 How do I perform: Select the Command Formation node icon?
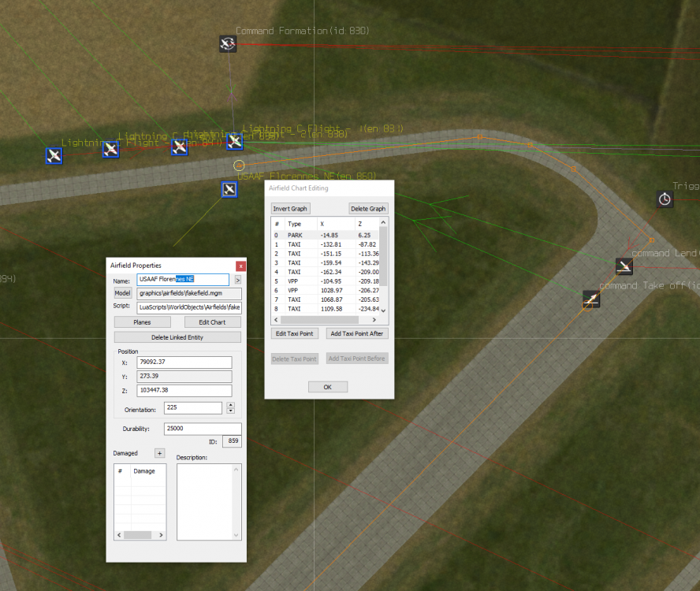pyautogui.click(x=228, y=43)
